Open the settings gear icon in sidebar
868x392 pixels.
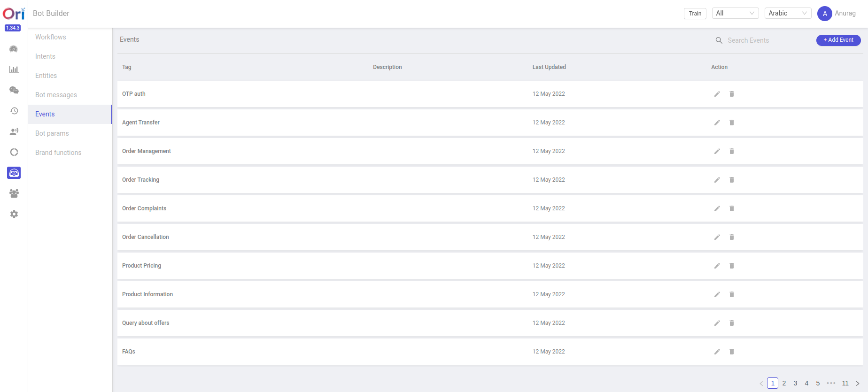14,214
